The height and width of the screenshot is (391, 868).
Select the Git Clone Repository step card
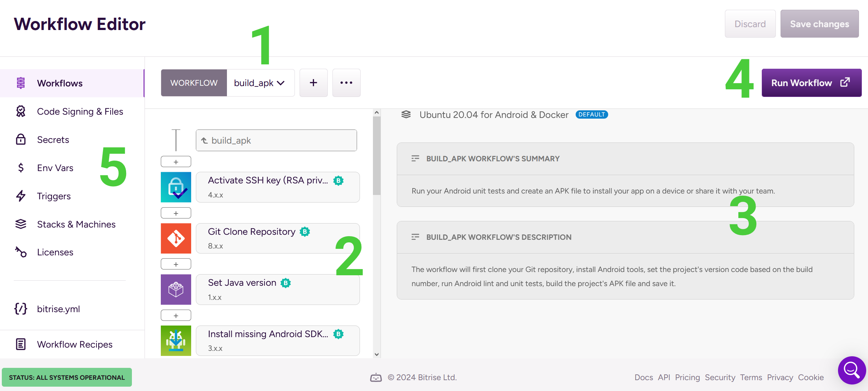tap(278, 238)
